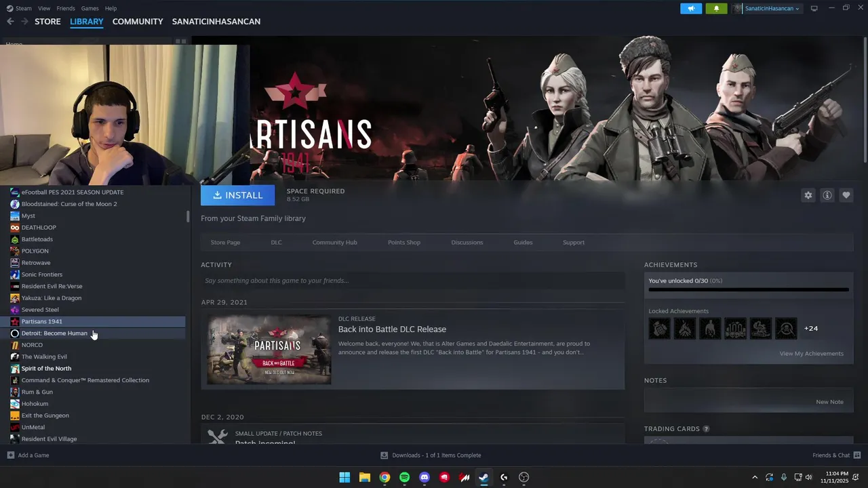Open the Downloads status
Screen dimensions: 868x488
[x=431, y=455]
